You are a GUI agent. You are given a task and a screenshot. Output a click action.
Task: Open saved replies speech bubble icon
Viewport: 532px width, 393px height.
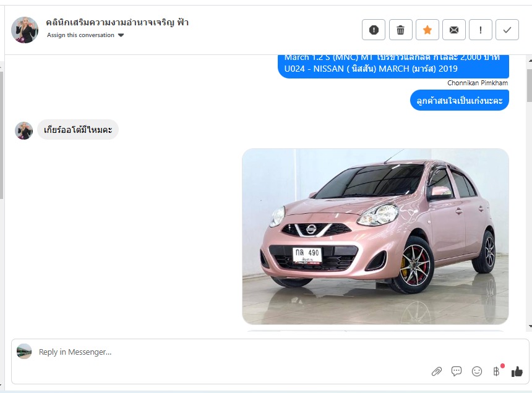(457, 371)
